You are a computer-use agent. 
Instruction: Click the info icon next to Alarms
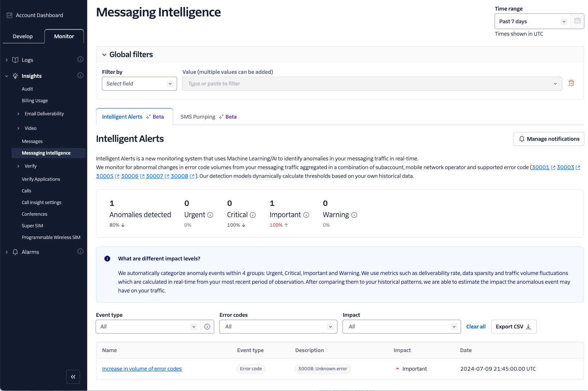[x=80, y=251]
